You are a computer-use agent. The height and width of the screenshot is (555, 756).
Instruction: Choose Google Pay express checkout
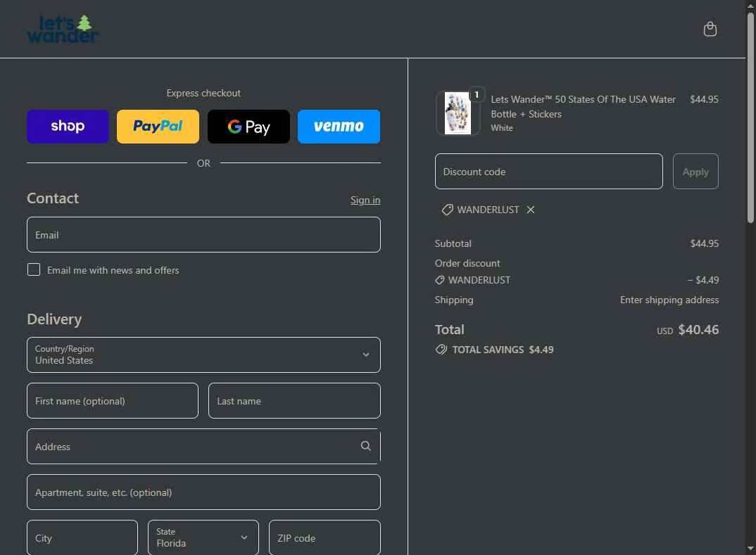coord(248,126)
